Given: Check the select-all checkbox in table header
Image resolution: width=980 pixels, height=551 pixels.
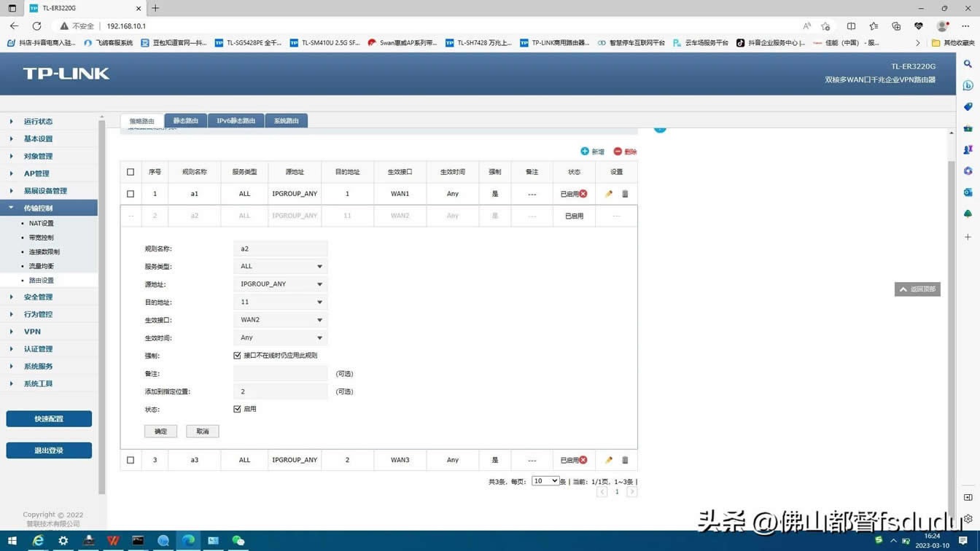Looking at the screenshot, I should click(x=131, y=172).
